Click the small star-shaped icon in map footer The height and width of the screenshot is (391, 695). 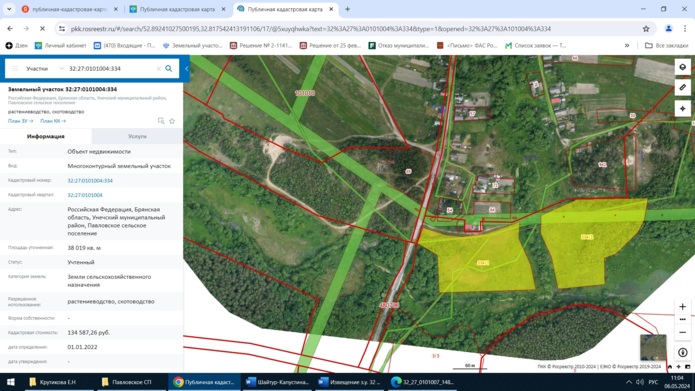tap(679, 367)
